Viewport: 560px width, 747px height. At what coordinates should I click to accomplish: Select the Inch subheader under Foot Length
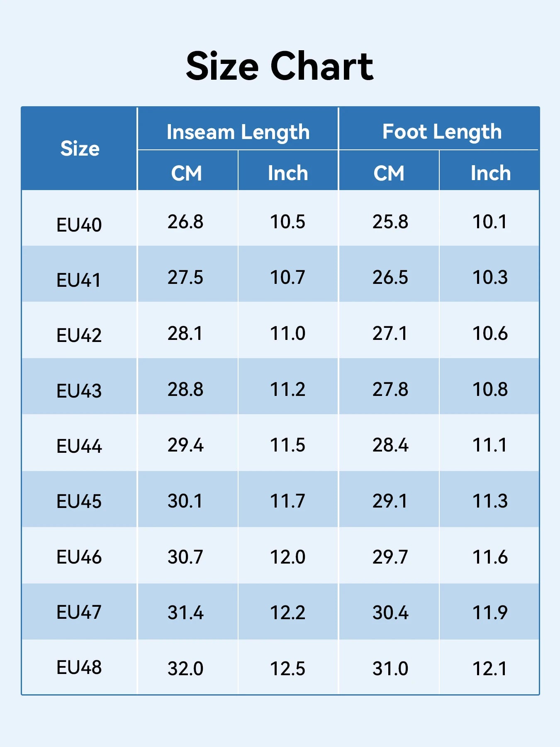(x=490, y=173)
